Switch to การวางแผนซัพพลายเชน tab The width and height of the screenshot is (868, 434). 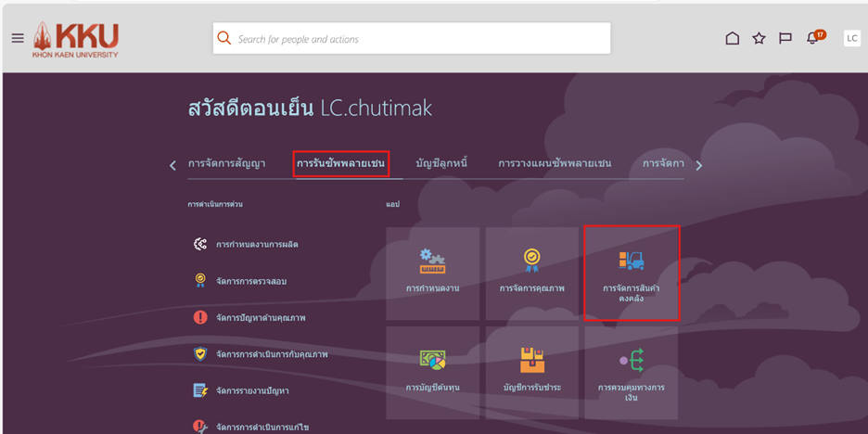click(555, 164)
